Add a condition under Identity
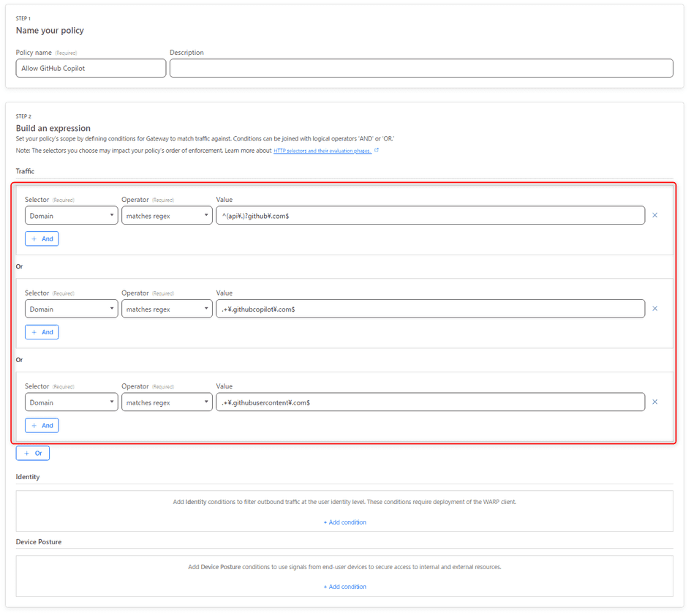This screenshot has height=616, width=691. [x=344, y=522]
